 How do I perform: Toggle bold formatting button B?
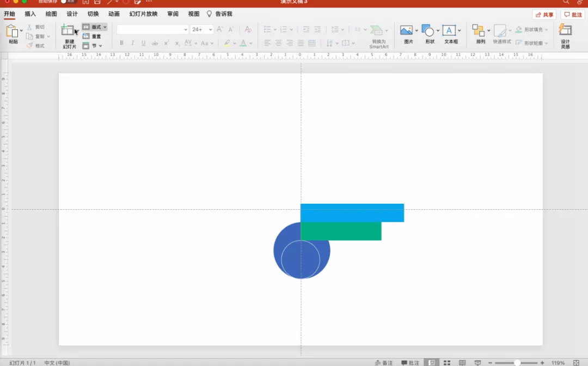click(121, 43)
